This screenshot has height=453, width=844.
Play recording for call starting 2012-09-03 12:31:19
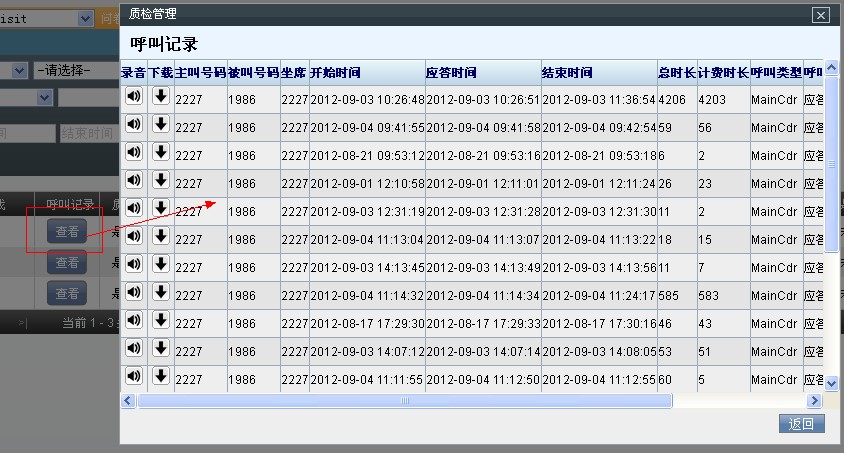click(x=134, y=209)
